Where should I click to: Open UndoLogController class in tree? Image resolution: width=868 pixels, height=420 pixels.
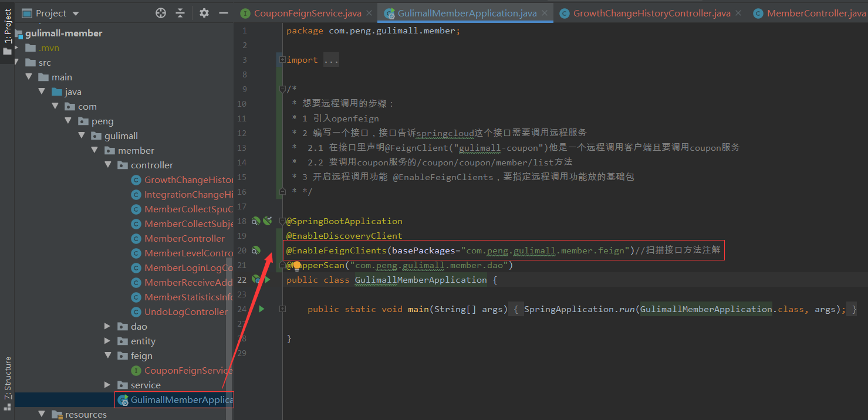[186, 312]
